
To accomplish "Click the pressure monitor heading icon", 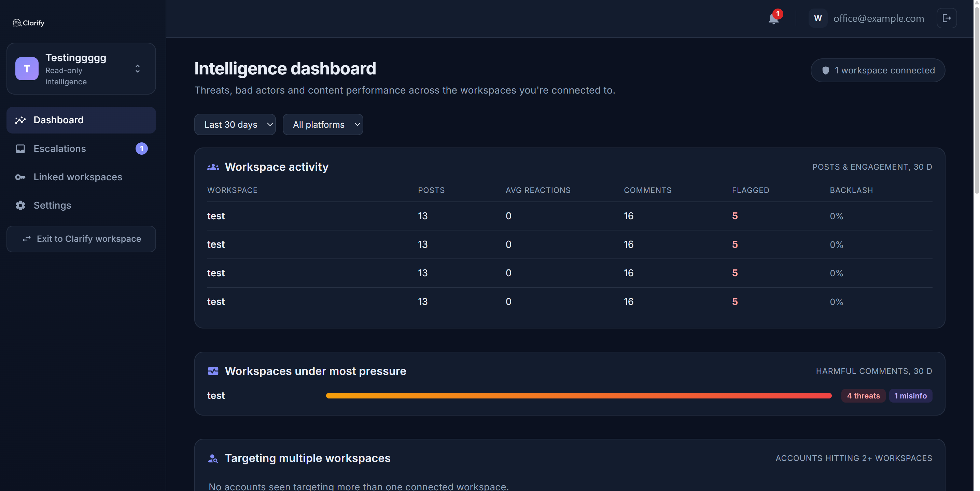I will coord(213,371).
